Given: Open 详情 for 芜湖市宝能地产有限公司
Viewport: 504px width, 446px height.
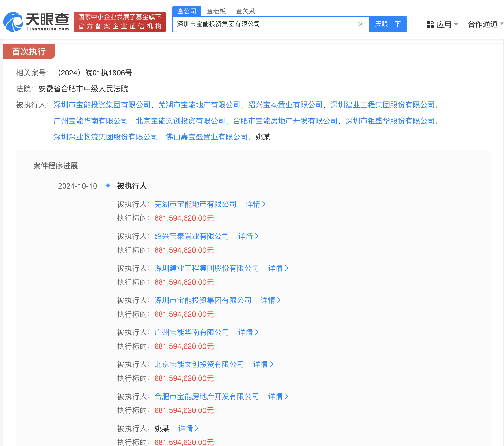Looking at the screenshot, I should coord(255,204).
